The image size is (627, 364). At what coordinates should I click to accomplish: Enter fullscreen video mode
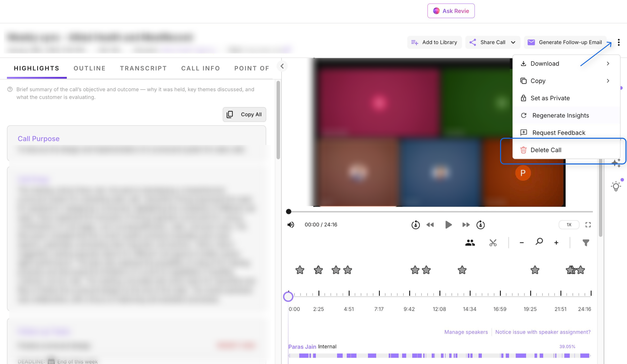[x=588, y=225]
